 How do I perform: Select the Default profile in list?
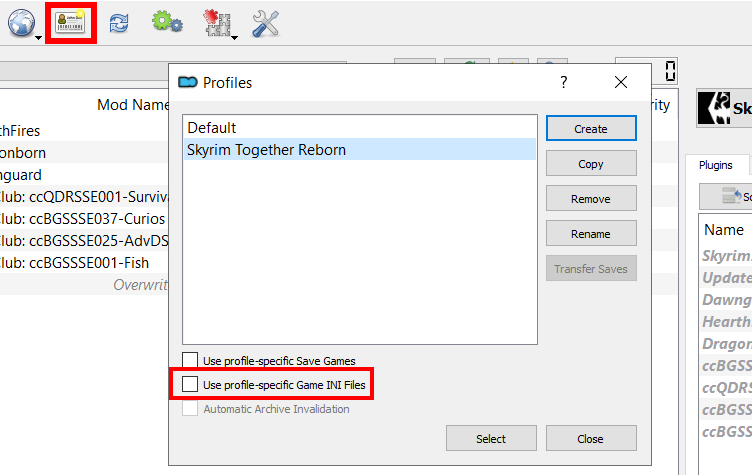tap(212, 128)
